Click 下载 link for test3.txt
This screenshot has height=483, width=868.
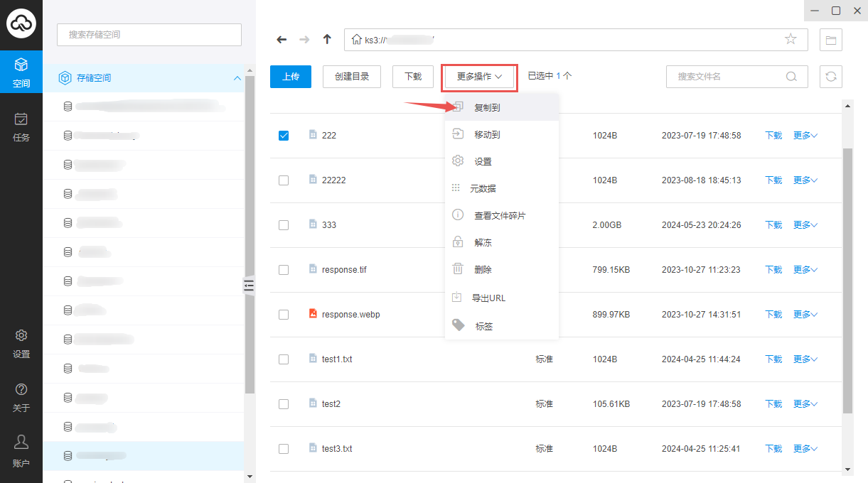pyautogui.click(x=773, y=449)
